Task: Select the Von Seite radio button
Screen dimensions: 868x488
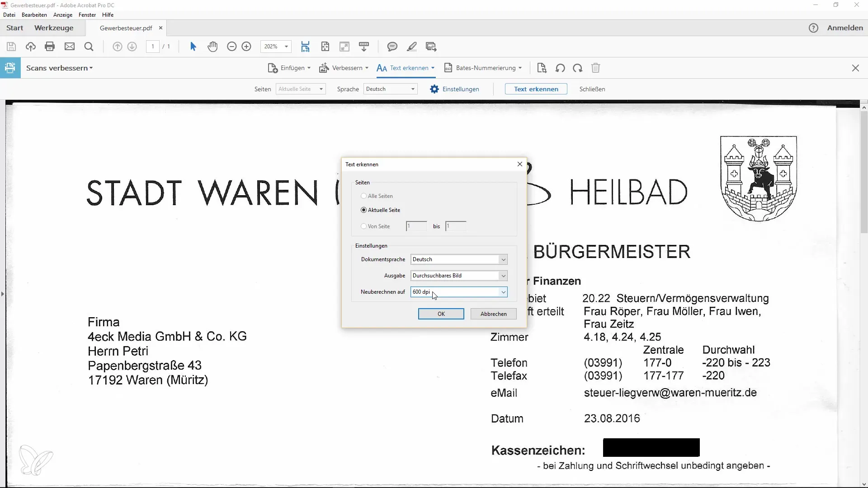Action: tap(364, 226)
